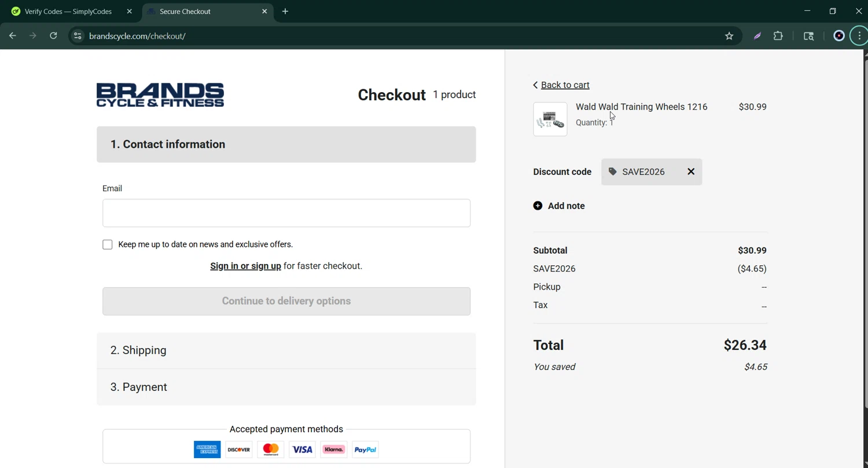The width and height of the screenshot is (868, 468).
Task: Click the Pickup row label
Action: pos(547,287)
